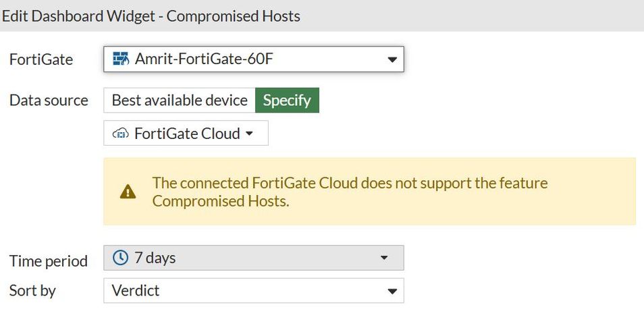The width and height of the screenshot is (644, 336).
Task: Click the Data source field label
Action: tap(49, 101)
